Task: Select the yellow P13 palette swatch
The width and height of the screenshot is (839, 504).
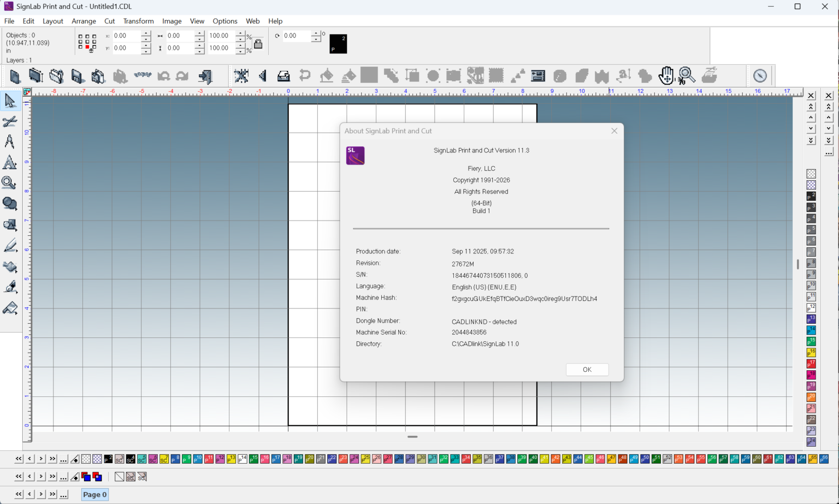Action: coord(232,459)
